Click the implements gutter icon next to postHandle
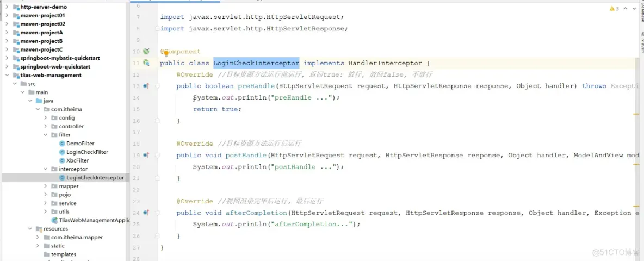 tap(146, 155)
